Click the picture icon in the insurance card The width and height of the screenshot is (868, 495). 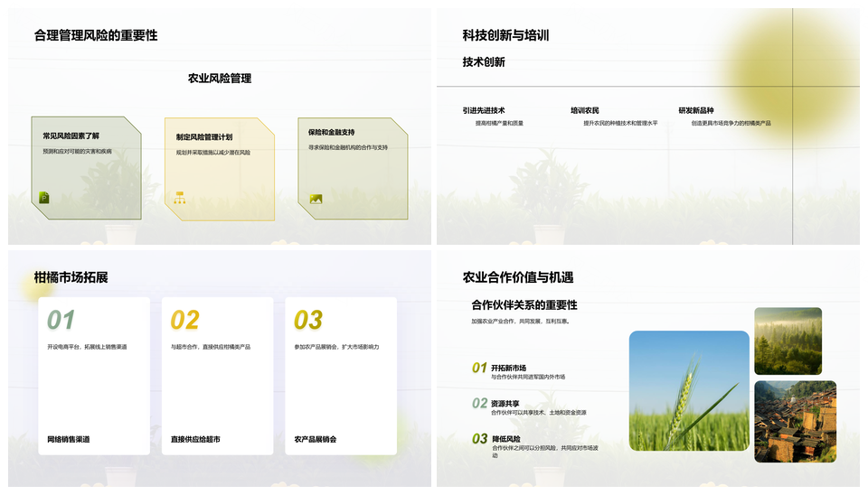point(316,198)
